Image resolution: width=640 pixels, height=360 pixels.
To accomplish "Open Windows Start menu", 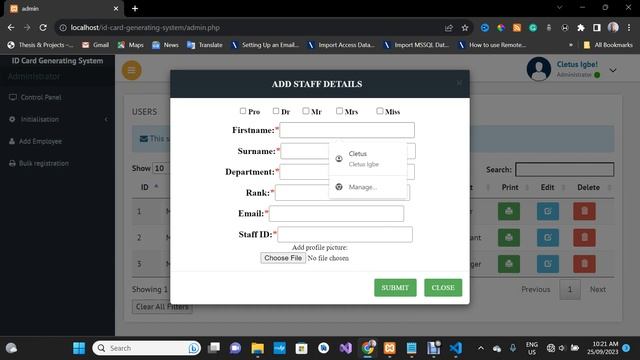I will 79,348.
